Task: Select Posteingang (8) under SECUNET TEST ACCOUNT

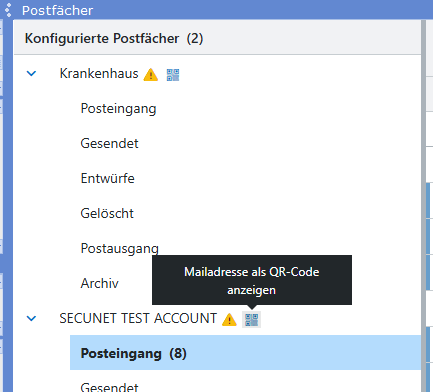Action: (x=245, y=353)
